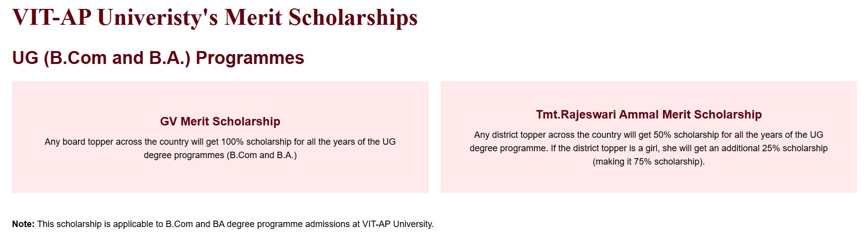The image size is (868, 232).
Task: Select the Tmt.Rajeswari Ammal Merit Scholarship title
Action: point(648,115)
